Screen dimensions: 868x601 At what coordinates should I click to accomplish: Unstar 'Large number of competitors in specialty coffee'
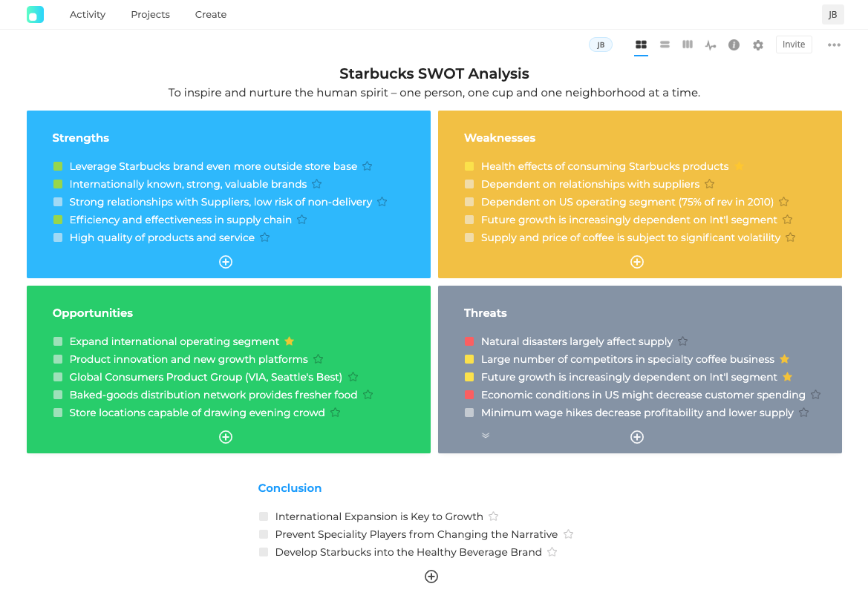784,359
